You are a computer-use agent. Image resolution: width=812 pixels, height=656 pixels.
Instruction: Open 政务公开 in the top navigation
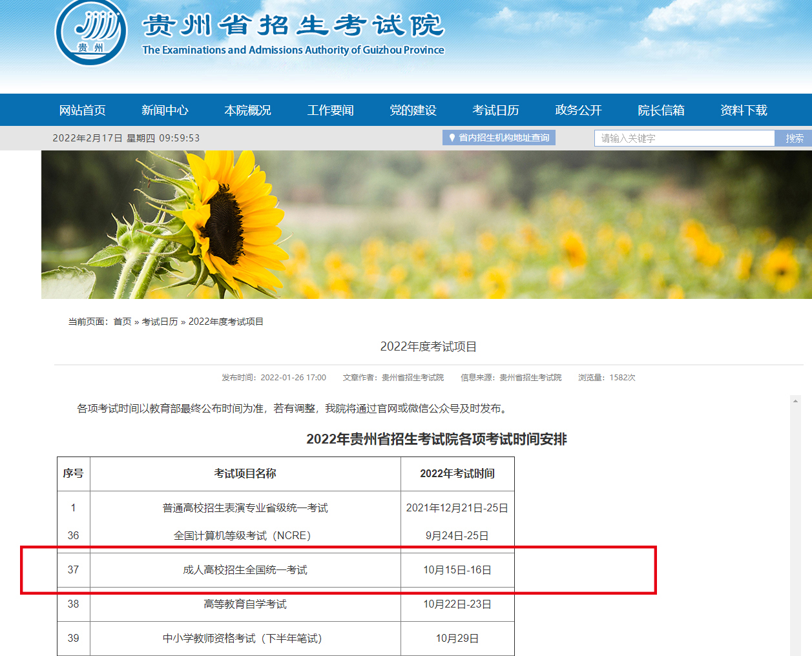coord(578,110)
